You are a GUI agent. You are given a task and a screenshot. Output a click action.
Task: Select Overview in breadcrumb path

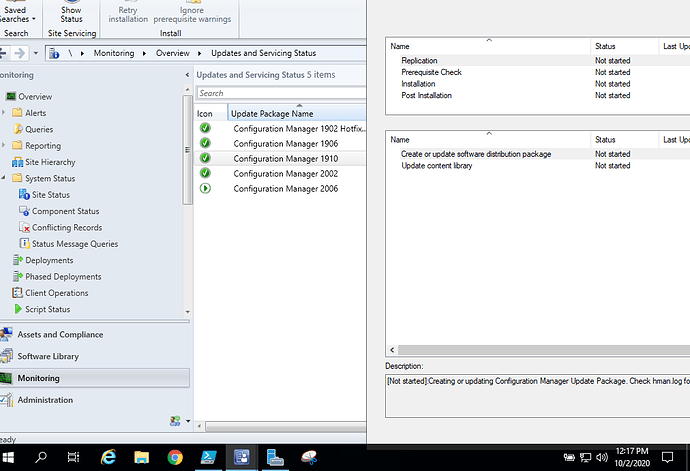click(172, 53)
